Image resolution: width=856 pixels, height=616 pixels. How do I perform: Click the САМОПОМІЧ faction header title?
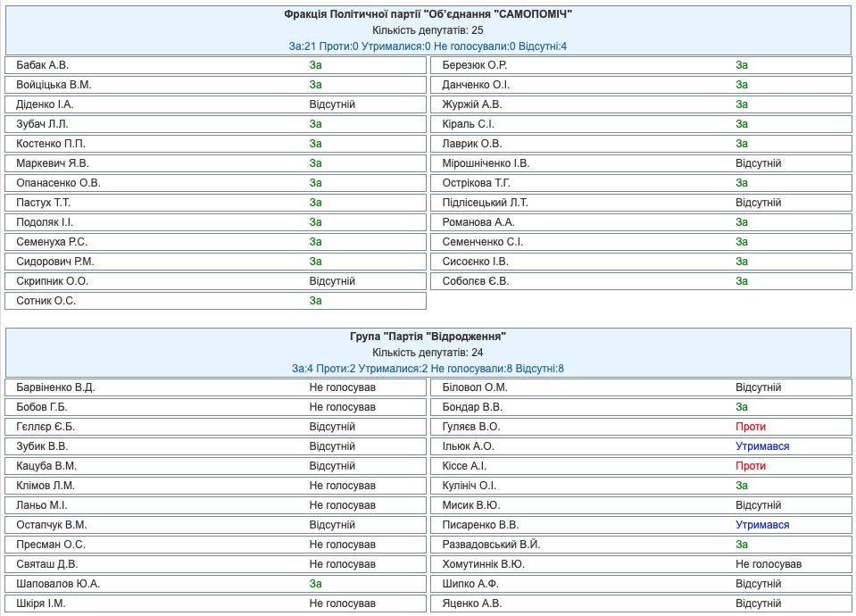[x=428, y=14]
